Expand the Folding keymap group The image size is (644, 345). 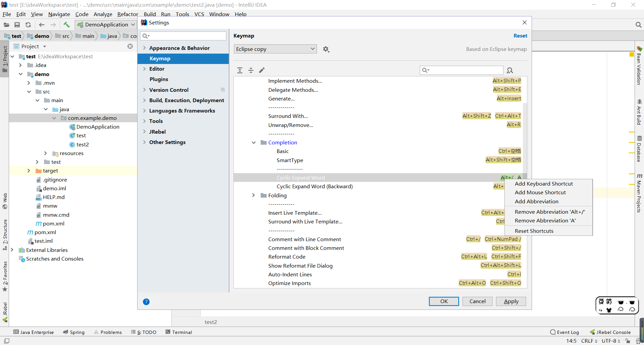(254, 195)
